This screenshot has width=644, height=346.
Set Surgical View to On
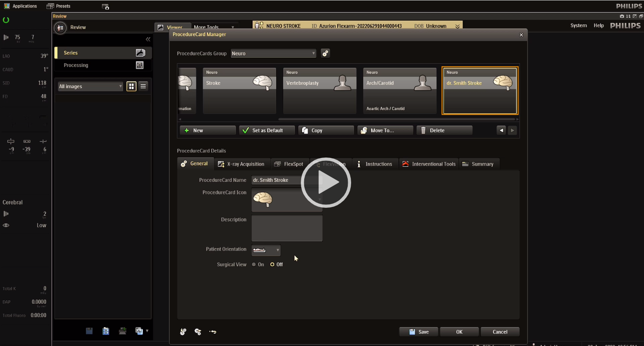tap(258, 265)
